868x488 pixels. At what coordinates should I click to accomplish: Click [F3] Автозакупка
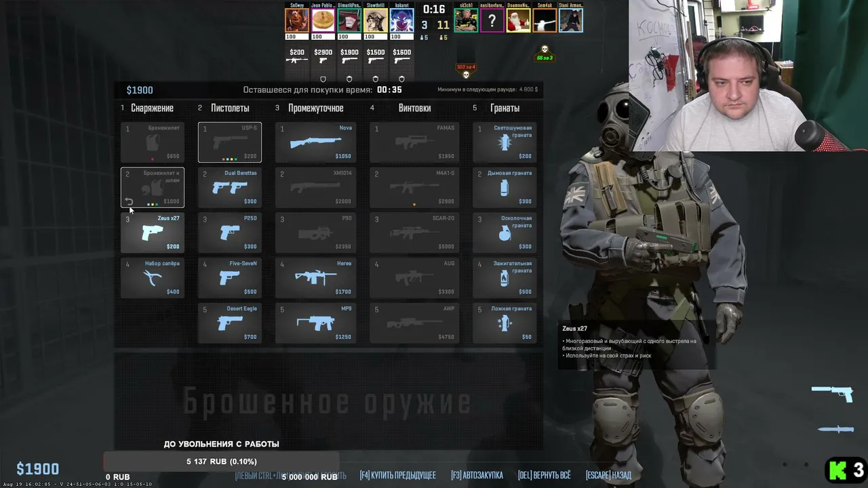tap(477, 475)
